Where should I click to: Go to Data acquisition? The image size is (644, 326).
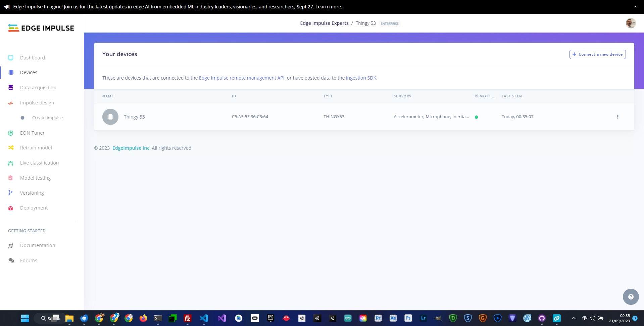(38, 88)
